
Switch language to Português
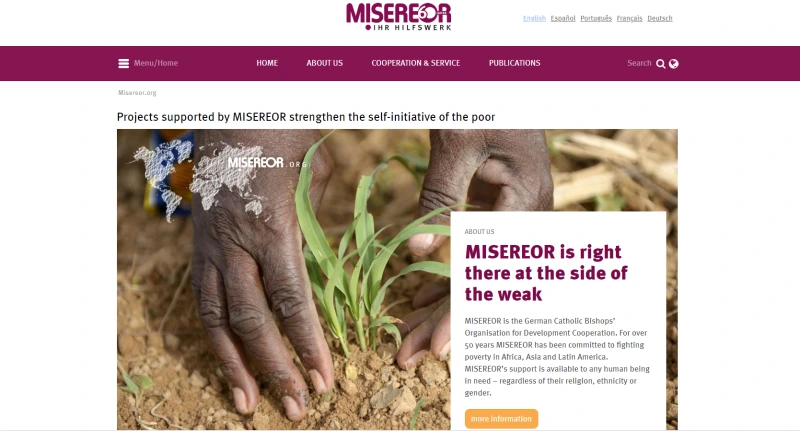[x=596, y=18]
